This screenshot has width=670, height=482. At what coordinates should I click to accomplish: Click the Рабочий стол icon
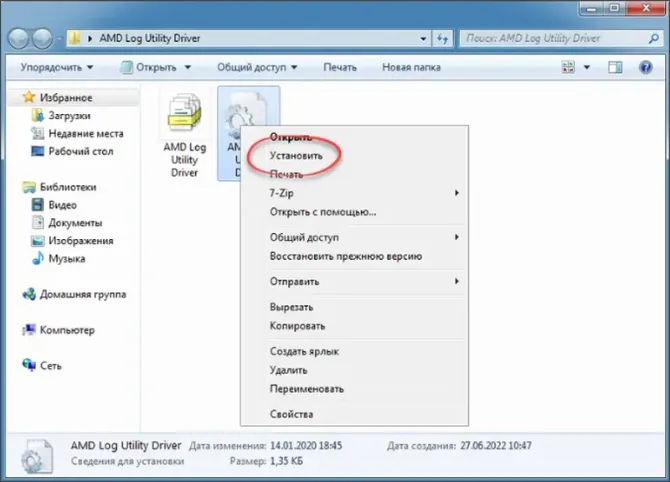pos(38,151)
